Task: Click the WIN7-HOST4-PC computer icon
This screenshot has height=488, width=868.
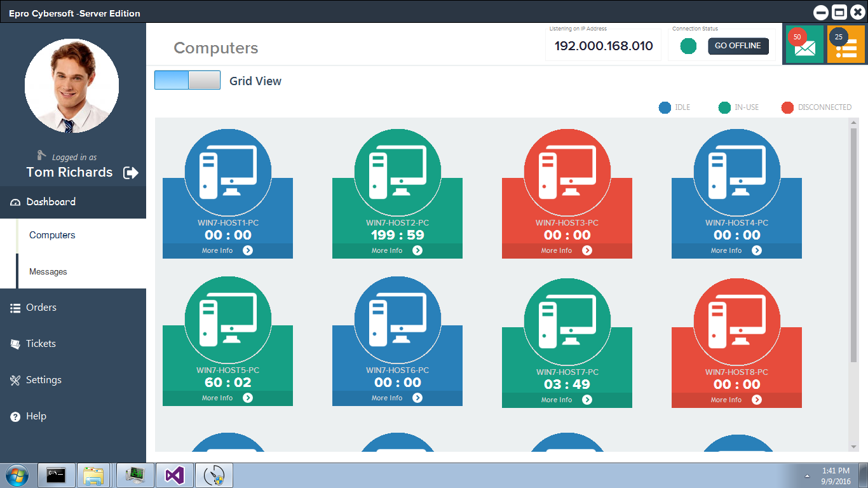Action: [x=737, y=173]
